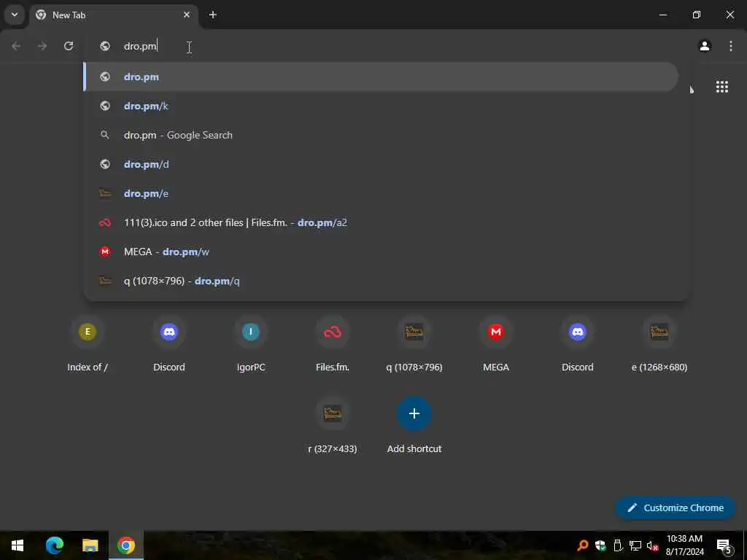This screenshot has height=560, width=747.
Task: Click the back navigation arrow
Action: (x=16, y=46)
